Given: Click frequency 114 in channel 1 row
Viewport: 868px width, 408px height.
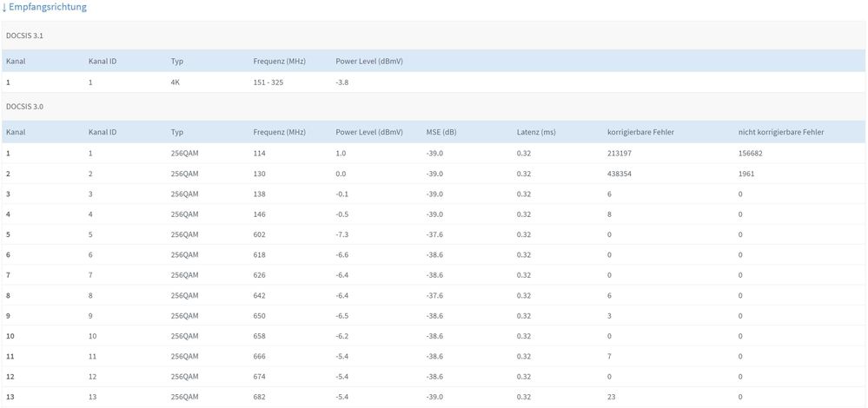Looking at the screenshot, I should tap(259, 154).
